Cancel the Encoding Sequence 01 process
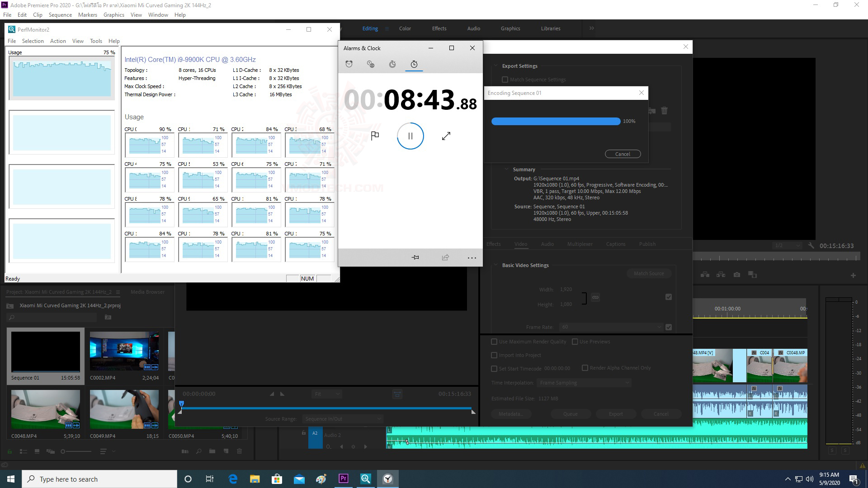The width and height of the screenshot is (868, 488). point(623,154)
